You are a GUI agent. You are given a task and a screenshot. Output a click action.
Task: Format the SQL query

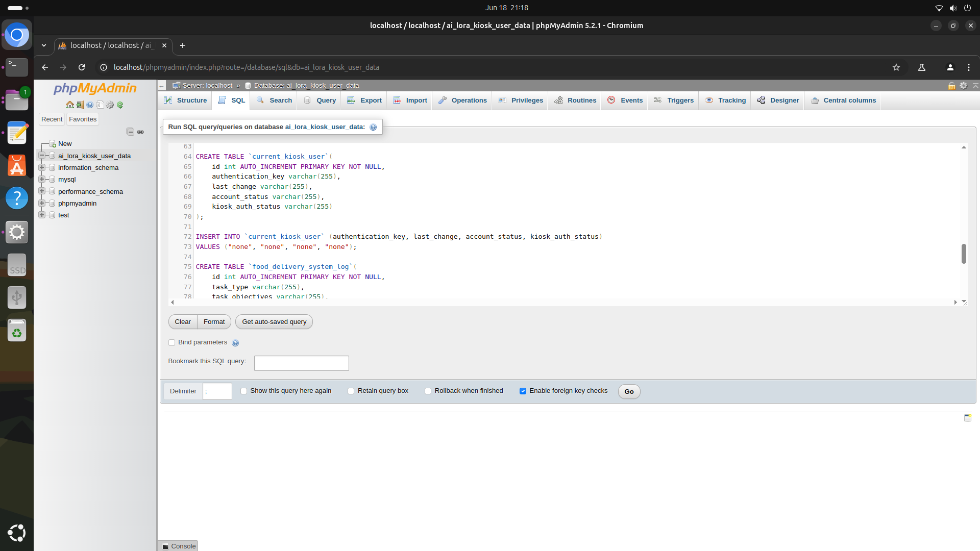[214, 322]
